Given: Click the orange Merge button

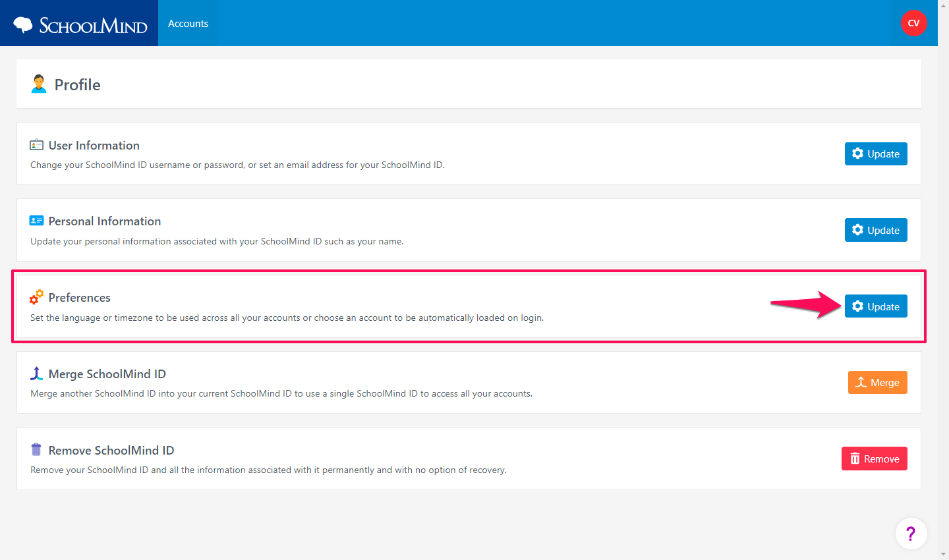Looking at the screenshot, I should [x=877, y=382].
